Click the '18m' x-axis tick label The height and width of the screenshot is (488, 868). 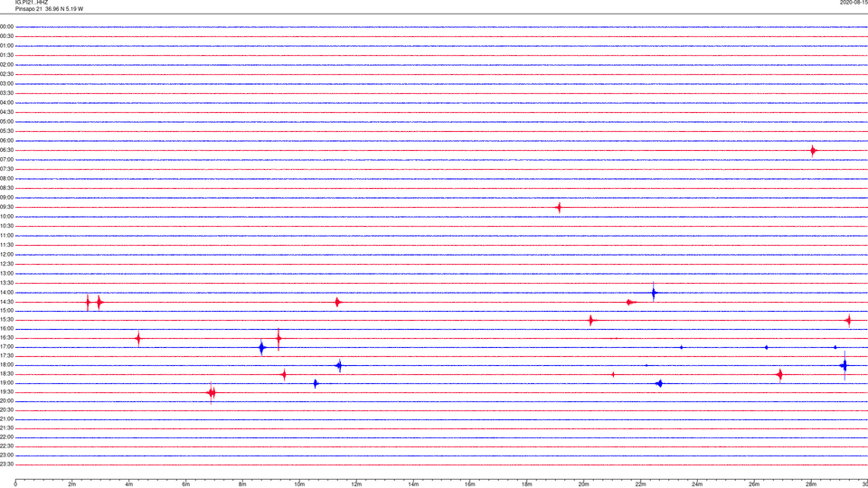click(x=526, y=484)
